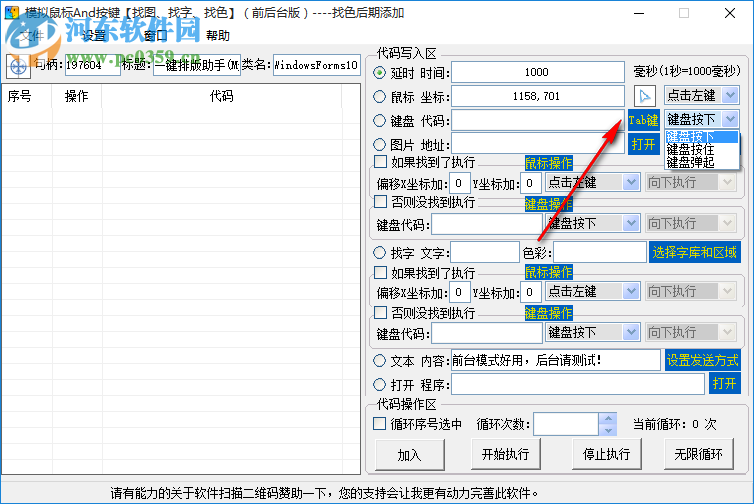Check 如果找到了执行 under 图片 地址

(380, 162)
